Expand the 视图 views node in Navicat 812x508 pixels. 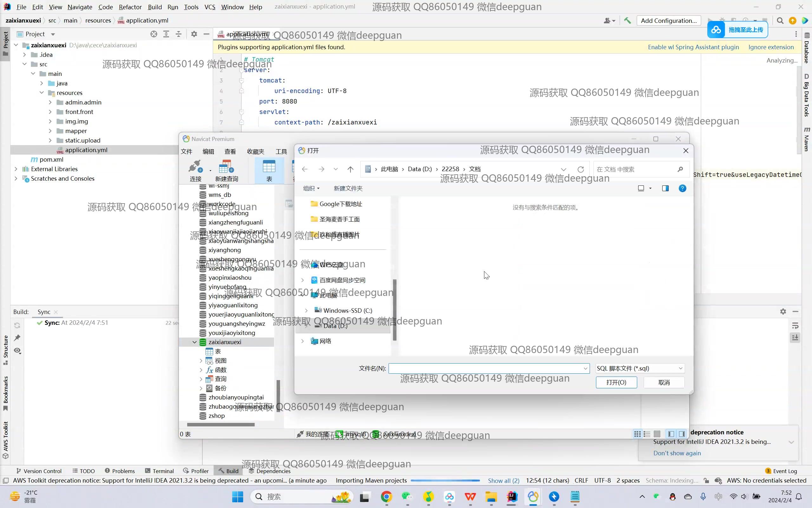(201, 360)
